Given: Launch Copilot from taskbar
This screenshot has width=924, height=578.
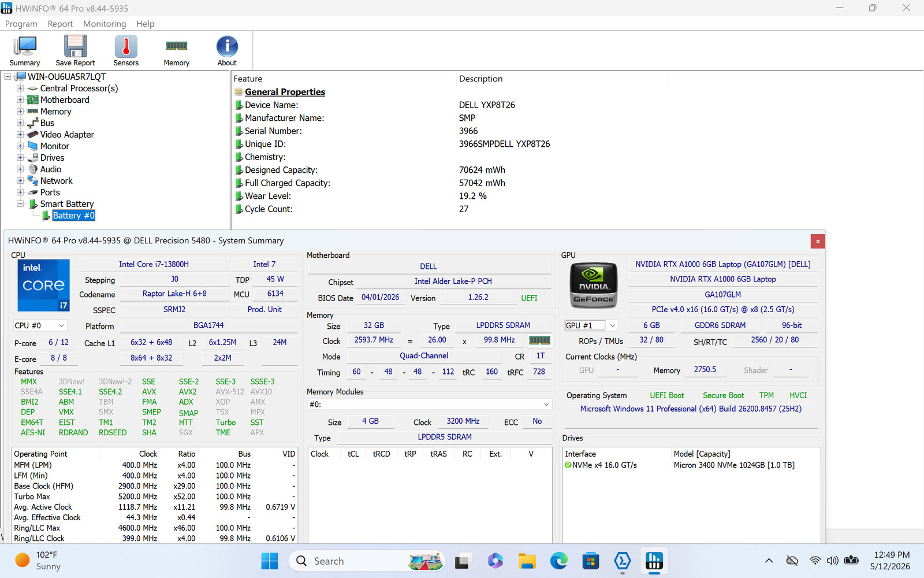Looking at the screenshot, I should pyautogui.click(x=495, y=561).
